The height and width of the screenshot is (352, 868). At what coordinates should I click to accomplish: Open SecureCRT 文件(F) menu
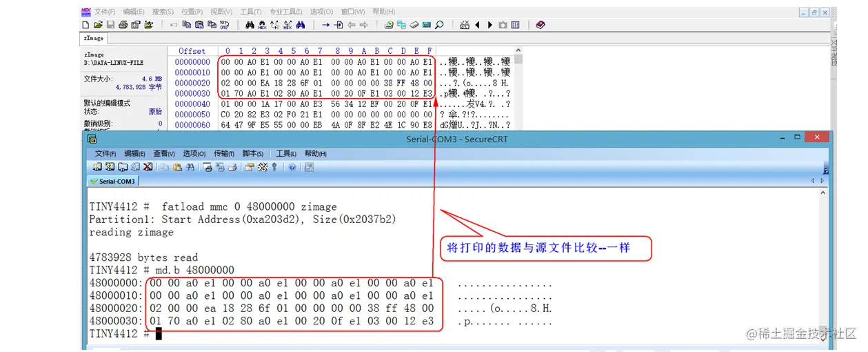click(105, 153)
